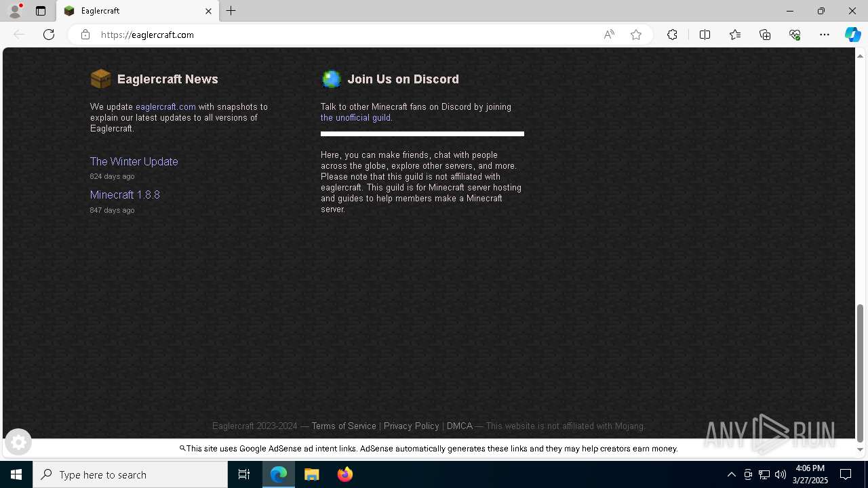
Task: Click the address bar URL field
Action: click(346, 35)
